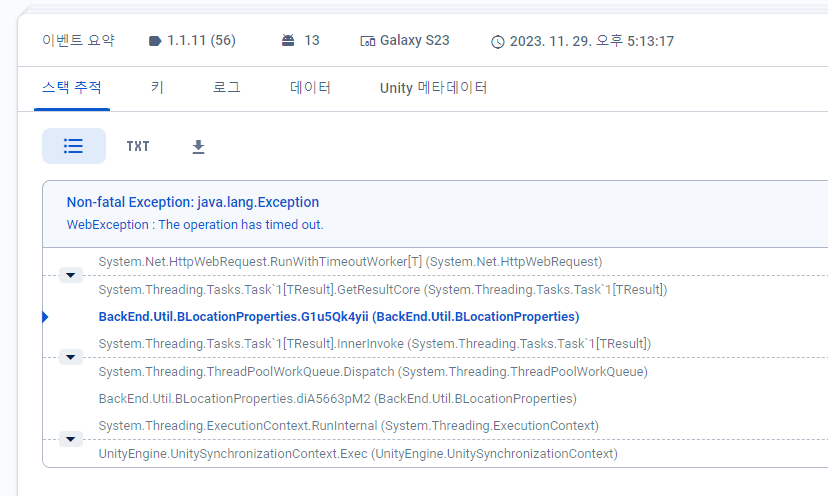Click the Android icon next to 13
This screenshot has width=828, height=496.
pyautogui.click(x=288, y=41)
